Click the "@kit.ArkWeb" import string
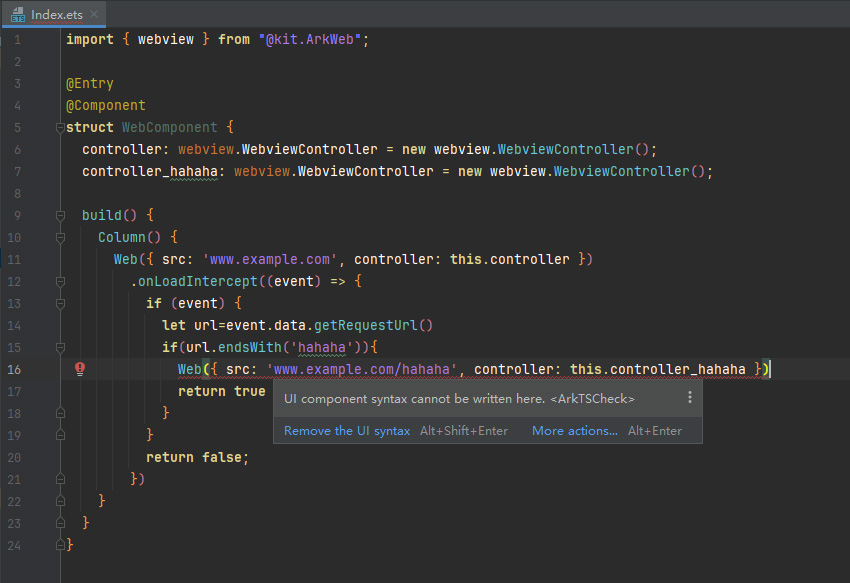Image resolution: width=850 pixels, height=583 pixels. click(x=310, y=40)
